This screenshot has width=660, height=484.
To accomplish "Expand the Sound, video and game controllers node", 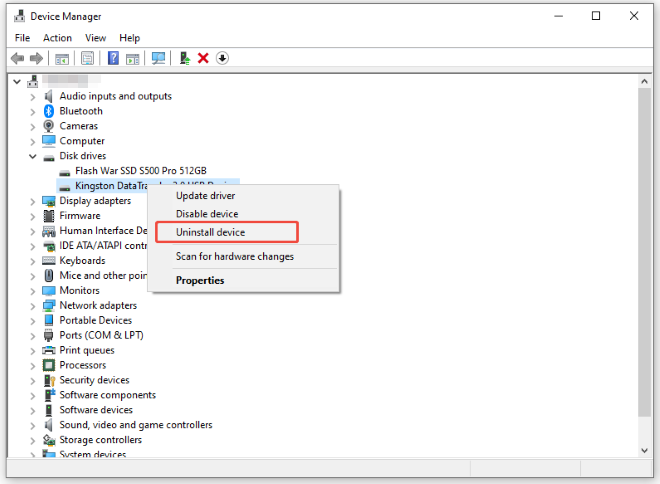I will coord(33,425).
